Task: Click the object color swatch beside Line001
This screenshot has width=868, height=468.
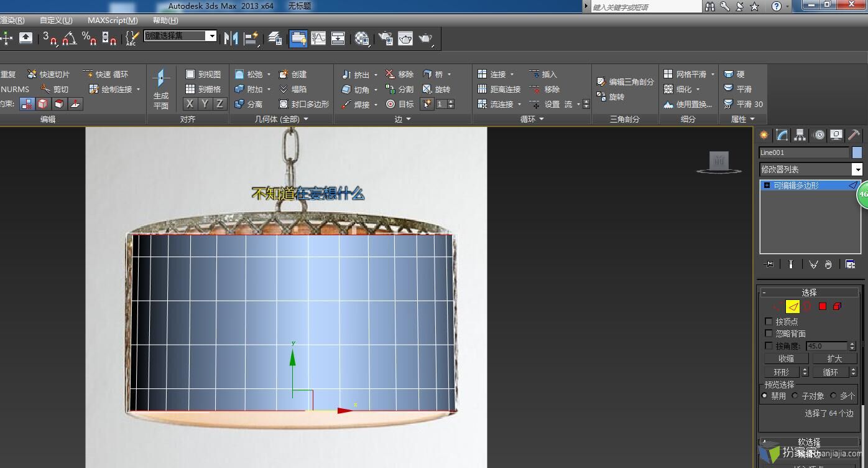Action: click(857, 152)
